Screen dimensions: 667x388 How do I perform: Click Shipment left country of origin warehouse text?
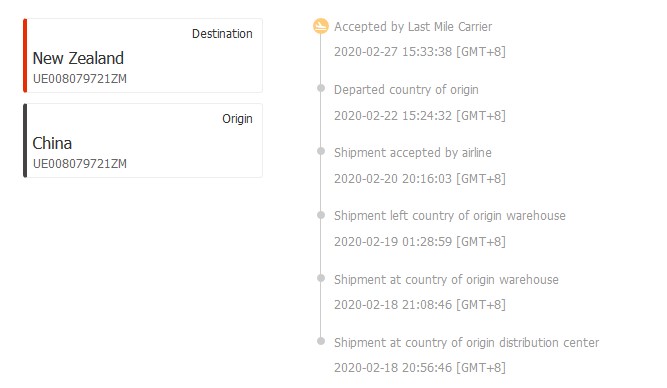pos(450,216)
